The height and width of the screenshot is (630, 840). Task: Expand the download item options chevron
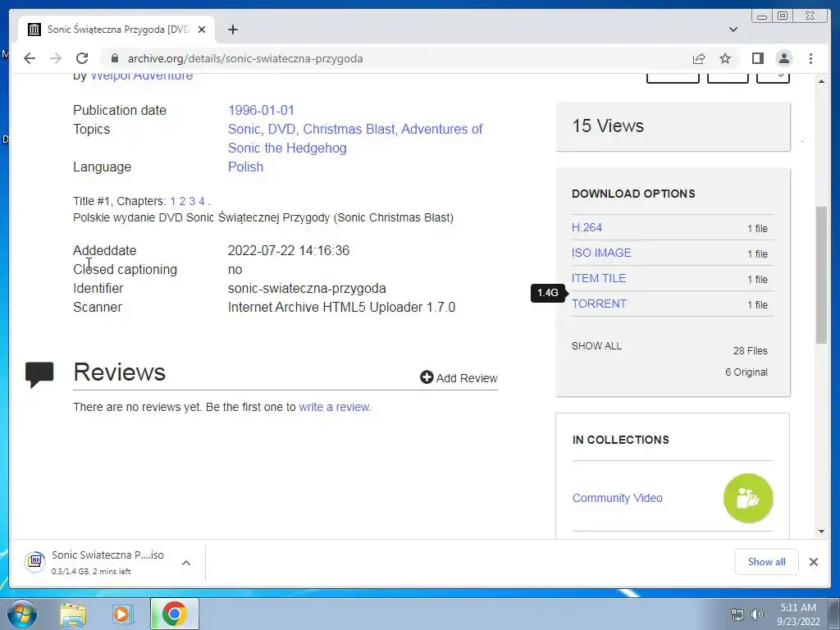click(186, 563)
